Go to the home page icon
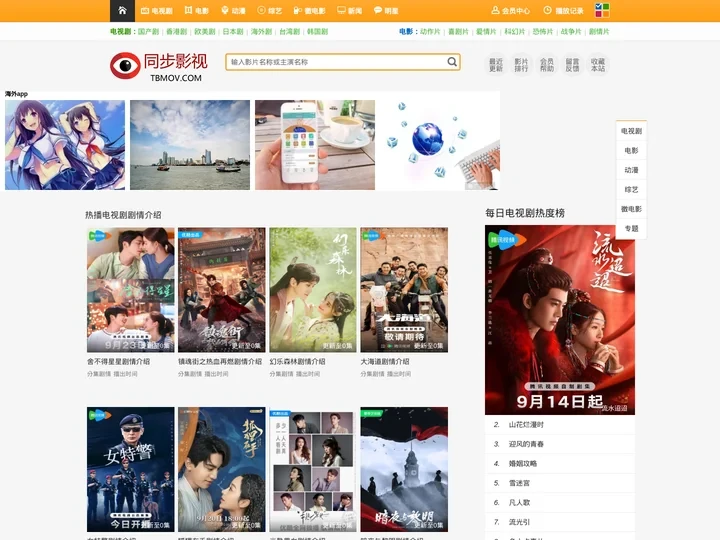 click(x=122, y=11)
